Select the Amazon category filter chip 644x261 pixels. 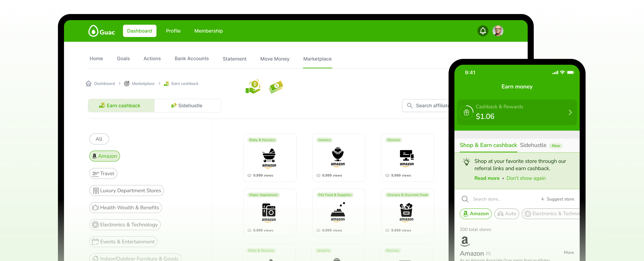(105, 156)
